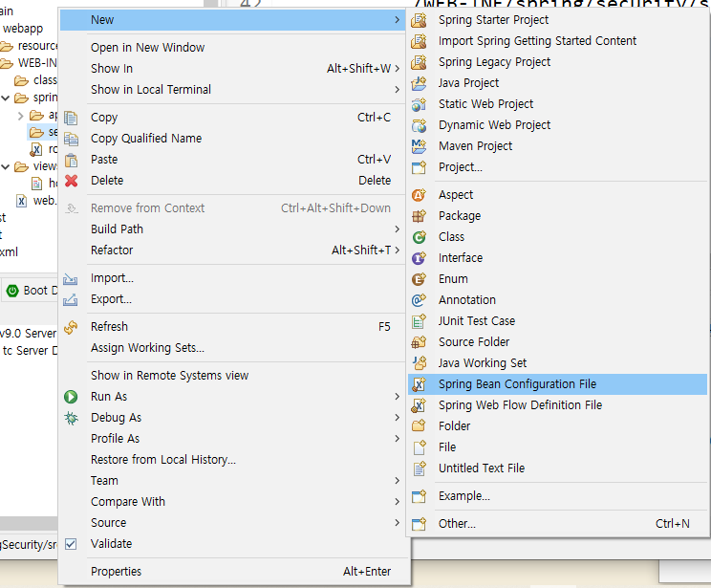Expand the collapsed folder under spring

[20, 116]
